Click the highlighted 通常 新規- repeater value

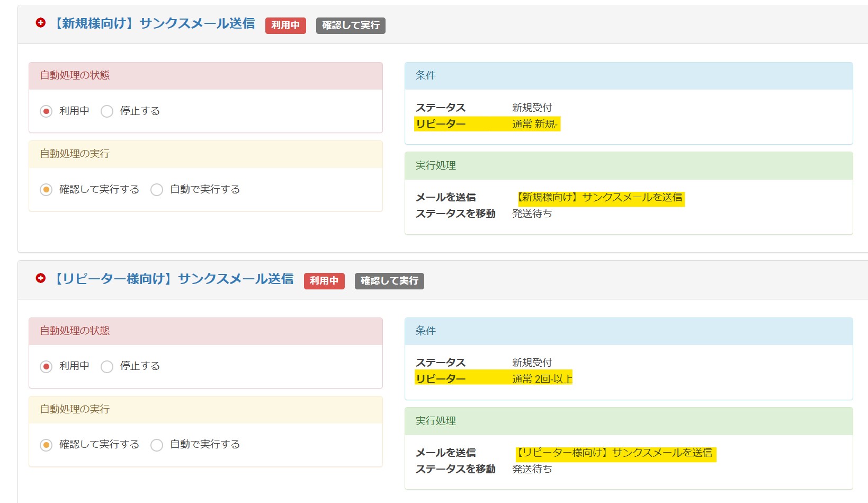coord(535,124)
